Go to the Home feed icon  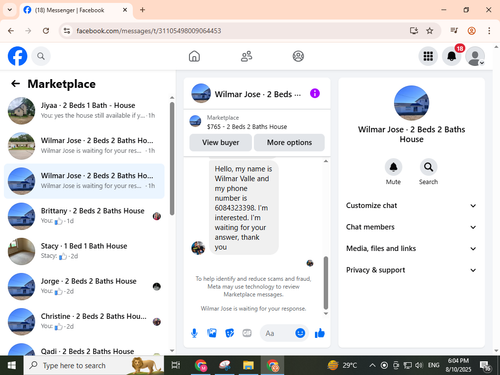tap(194, 56)
